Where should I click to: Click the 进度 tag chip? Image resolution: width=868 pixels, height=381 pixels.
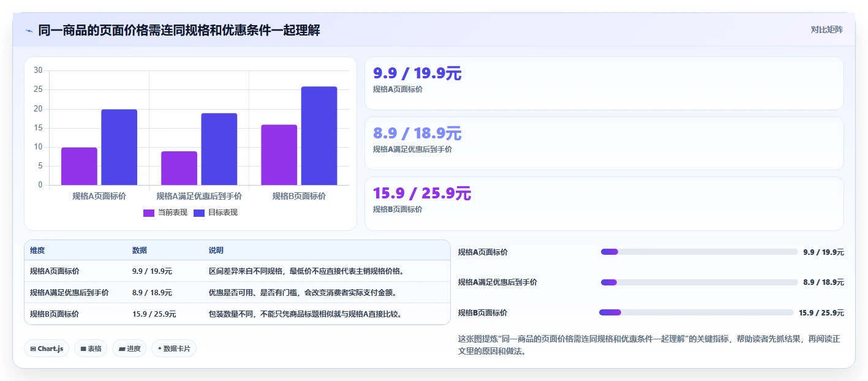click(x=129, y=349)
